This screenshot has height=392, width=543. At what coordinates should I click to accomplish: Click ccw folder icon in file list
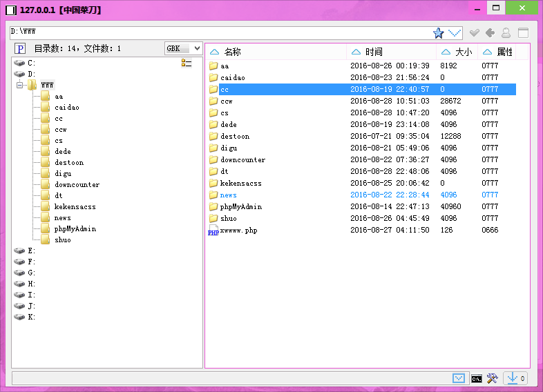(213, 101)
